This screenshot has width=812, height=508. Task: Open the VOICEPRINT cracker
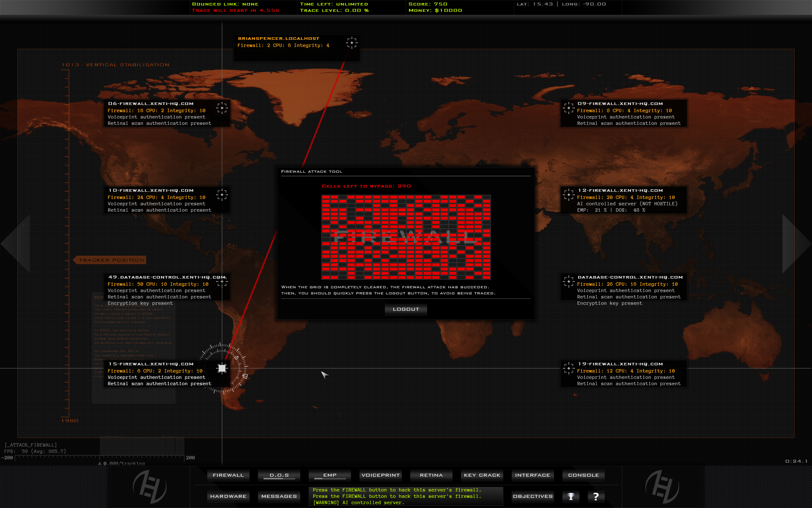point(380,475)
